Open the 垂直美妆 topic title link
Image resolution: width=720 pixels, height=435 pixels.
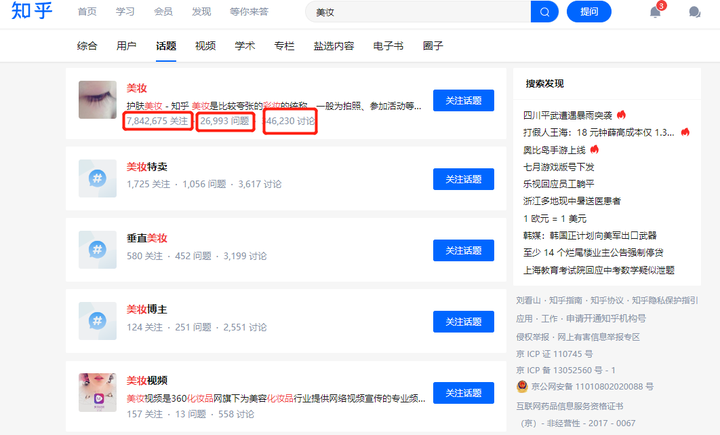pyautogui.click(x=147, y=238)
